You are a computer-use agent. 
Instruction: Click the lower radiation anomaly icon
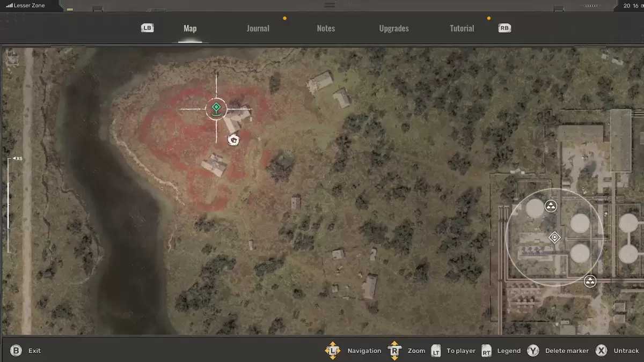pos(590,280)
